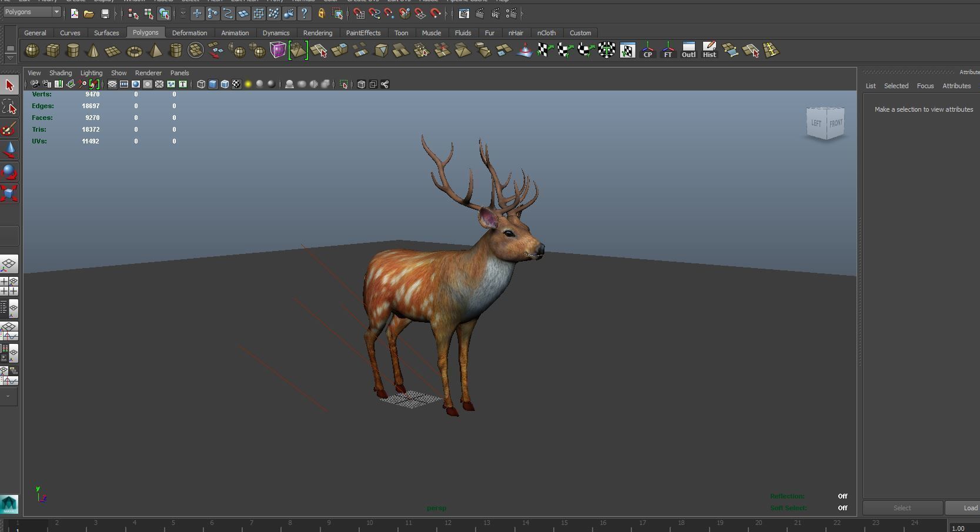This screenshot has width=980, height=532.
Task: Open the Outliner via the Outl shelf button
Action: (x=688, y=51)
